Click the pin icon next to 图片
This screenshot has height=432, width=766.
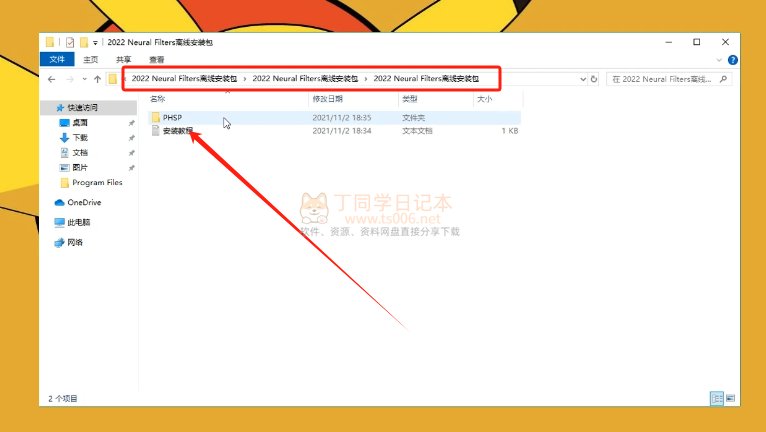click(x=131, y=168)
